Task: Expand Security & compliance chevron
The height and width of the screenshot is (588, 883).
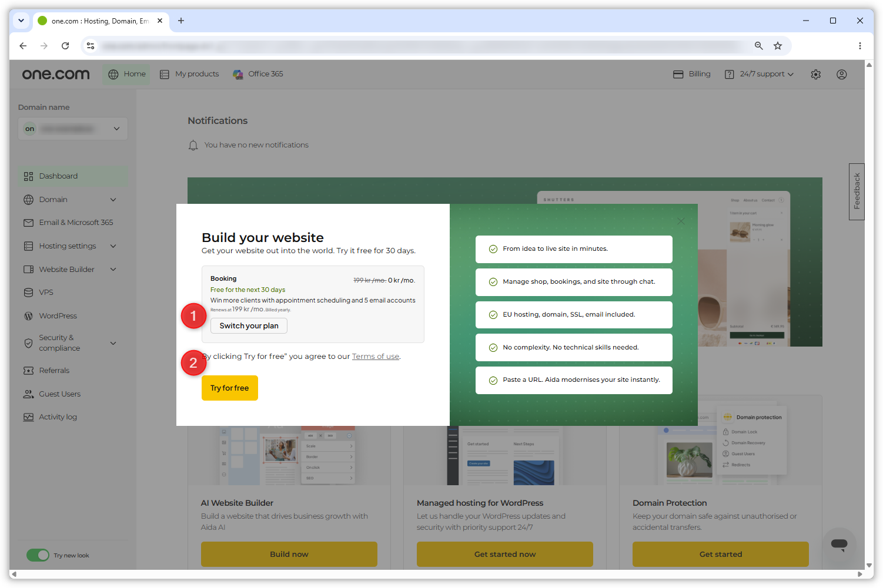Action: [113, 343]
